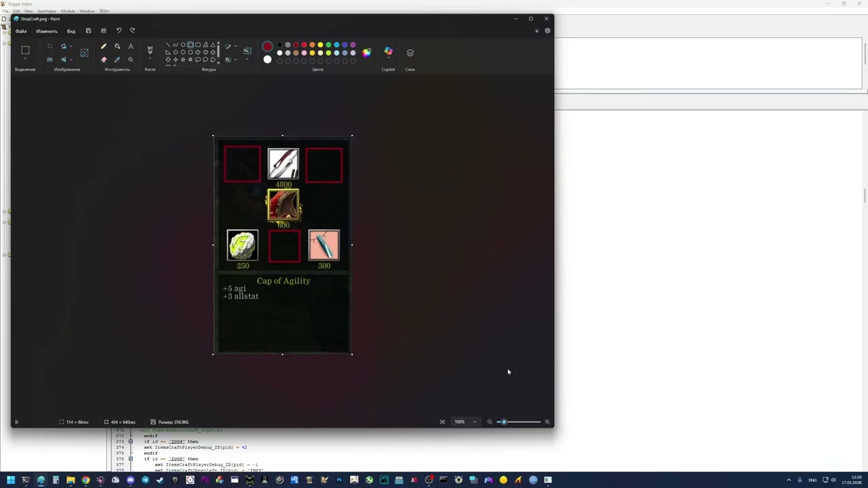Screen dimensions: 868x488
Task: Choose the diamond shape
Action: 175,52
